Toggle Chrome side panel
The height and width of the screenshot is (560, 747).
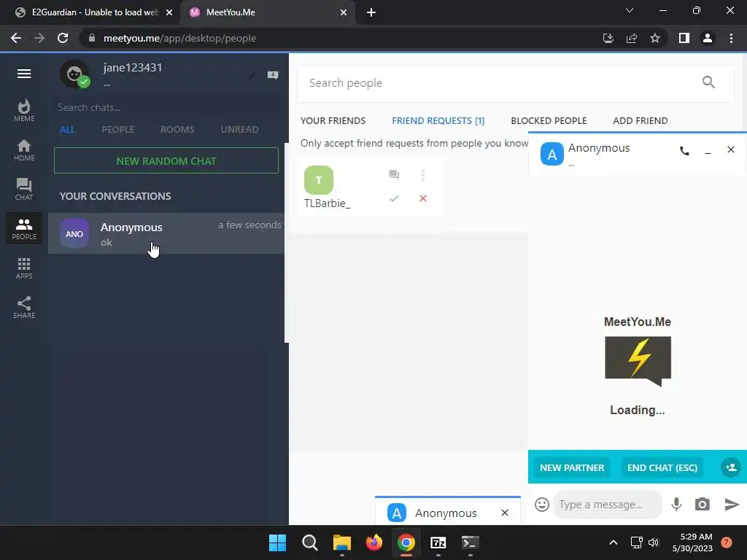coord(684,38)
